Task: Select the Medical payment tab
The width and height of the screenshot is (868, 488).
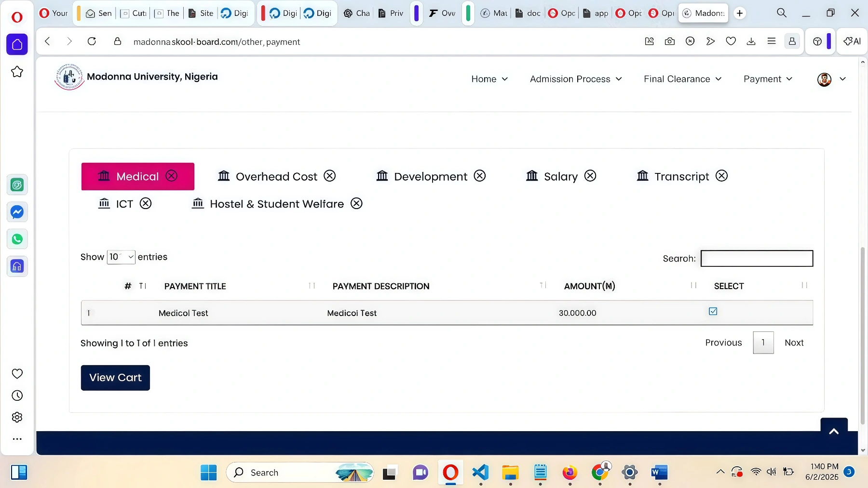Action: (137, 176)
